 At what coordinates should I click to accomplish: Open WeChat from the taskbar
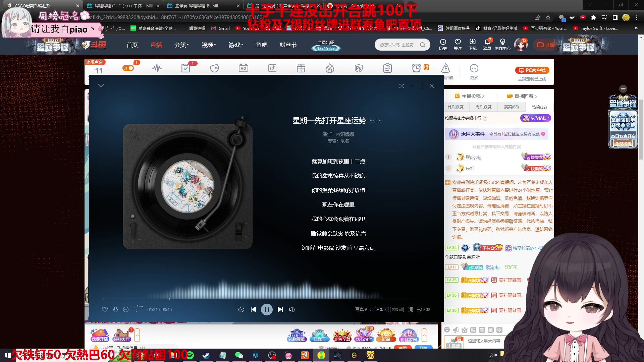tap(239, 355)
